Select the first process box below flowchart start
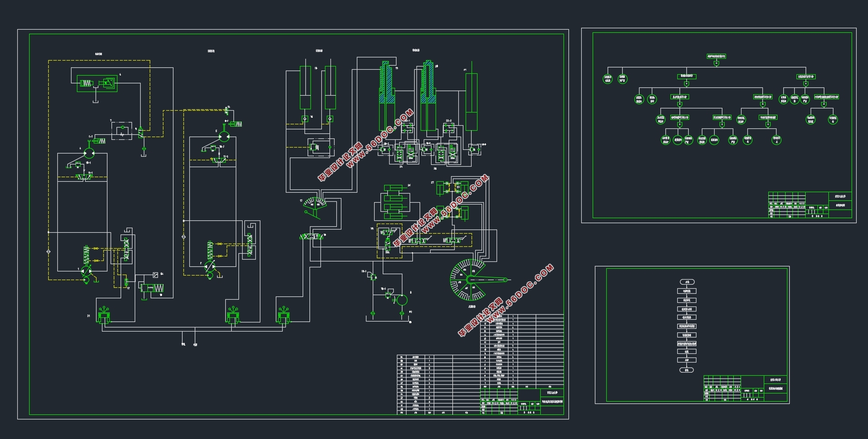Viewport: 868px width, 439px height. (687, 291)
